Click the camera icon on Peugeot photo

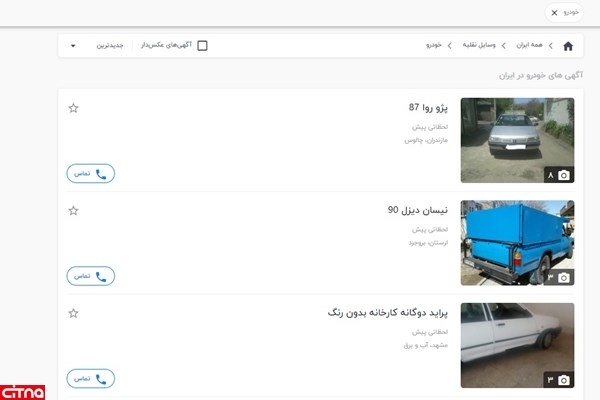[x=564, y=175]
